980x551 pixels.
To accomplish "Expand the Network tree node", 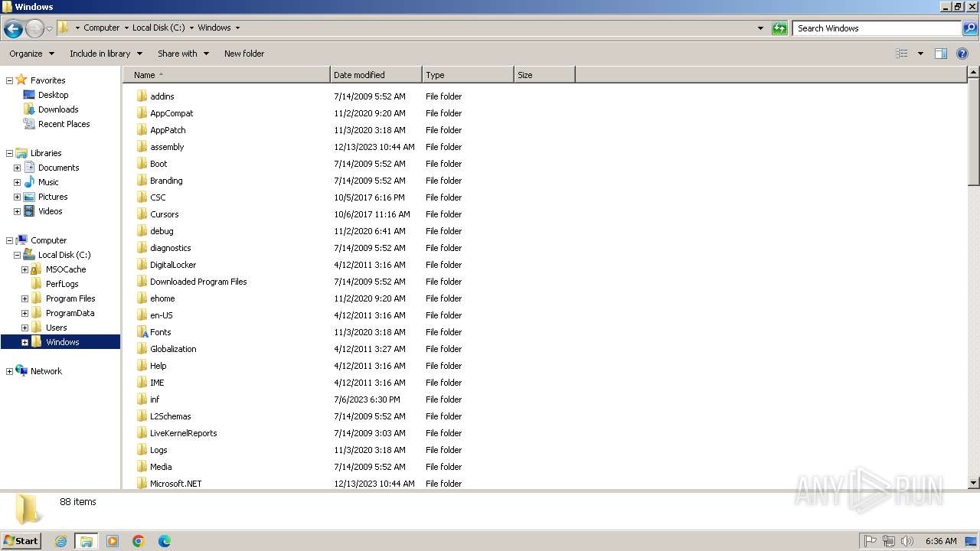I will [9, 371].
